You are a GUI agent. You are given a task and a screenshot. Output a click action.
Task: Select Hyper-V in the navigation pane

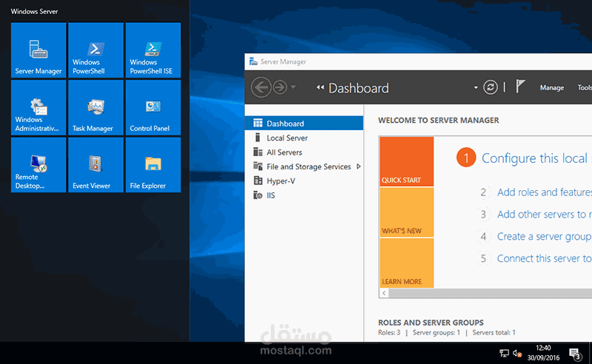click(304, 181)
